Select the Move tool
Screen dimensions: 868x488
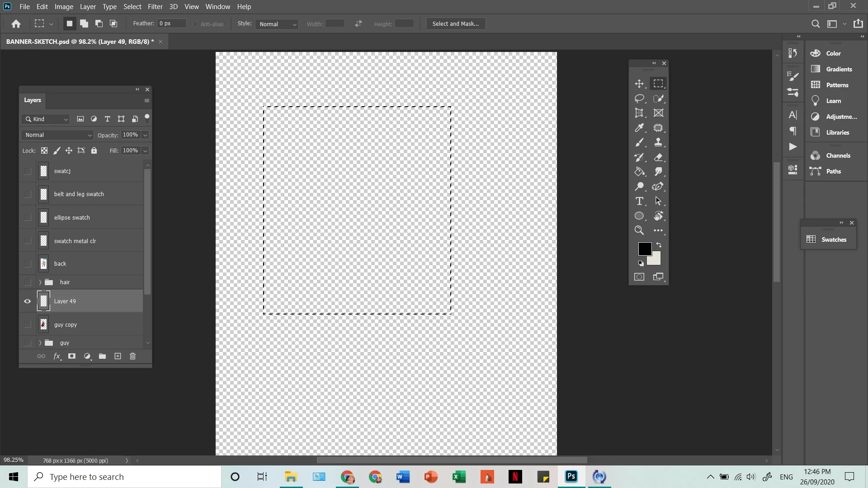[639, 84]
